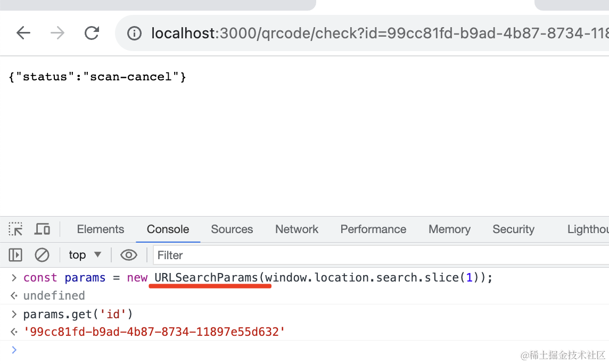Go to the Memory tab

[x=449, y=229]
